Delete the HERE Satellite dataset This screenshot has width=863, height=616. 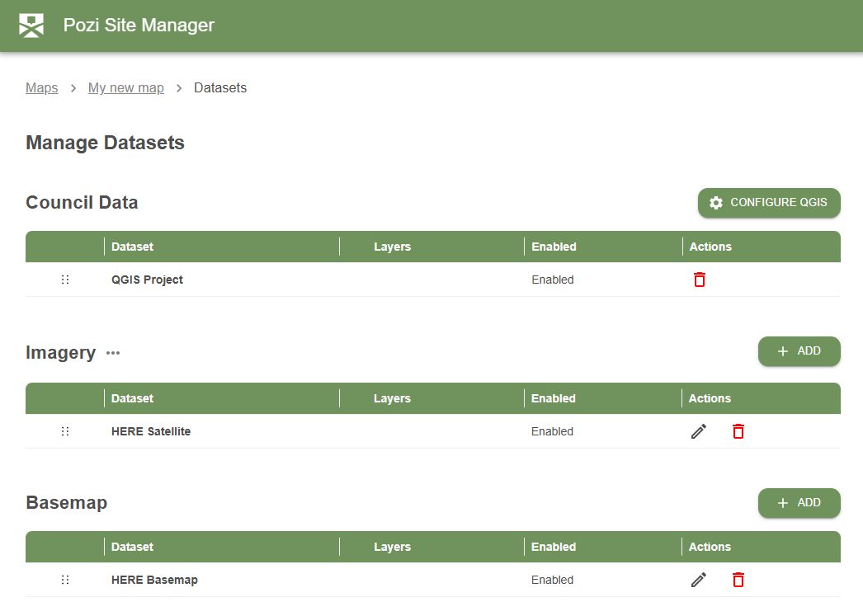click(738, 430)
